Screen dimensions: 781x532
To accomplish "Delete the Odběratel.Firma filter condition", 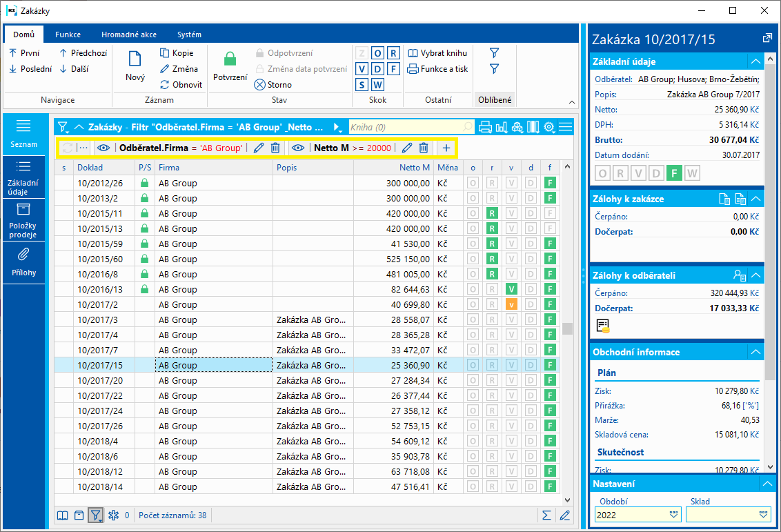I will click(275, 148).
